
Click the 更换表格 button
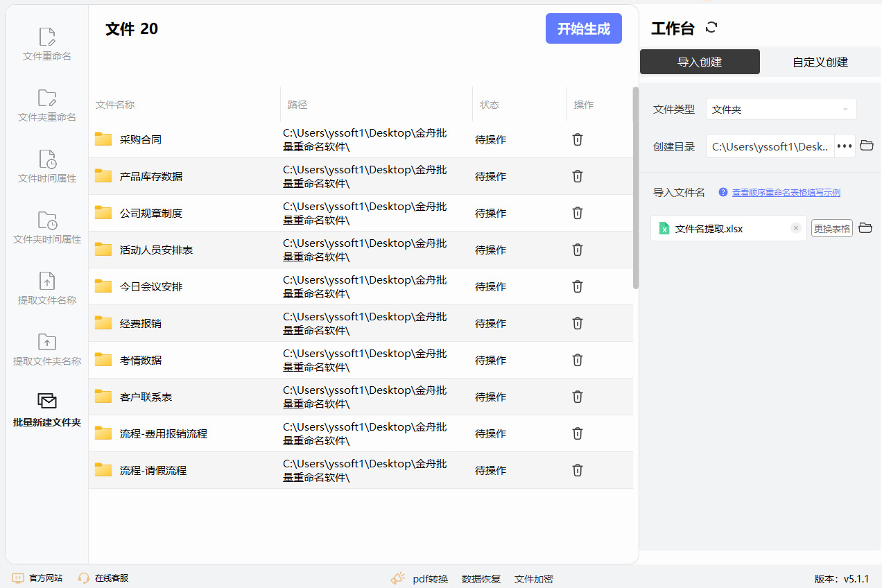pos(831,228)
